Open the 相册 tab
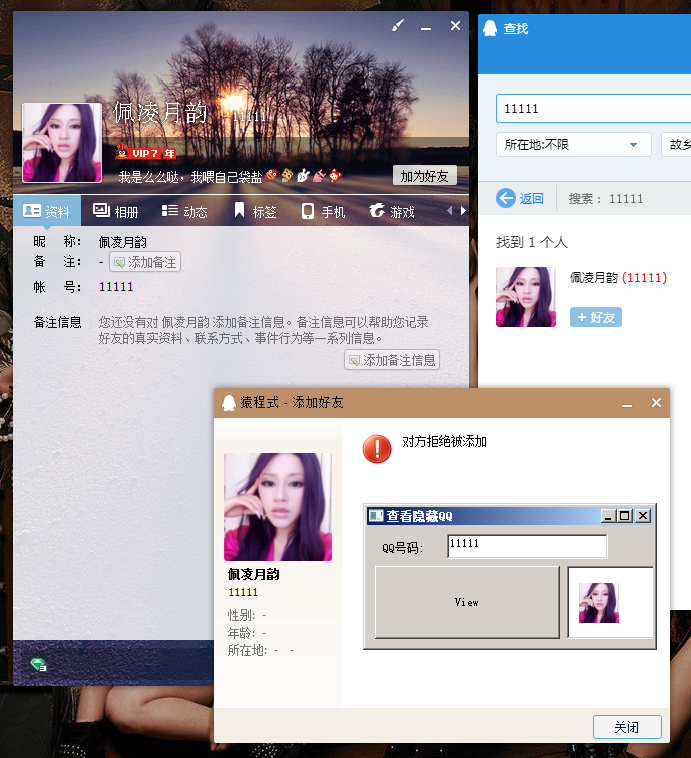Viewport: 691px width, 758px height. (x=116, y=211)
